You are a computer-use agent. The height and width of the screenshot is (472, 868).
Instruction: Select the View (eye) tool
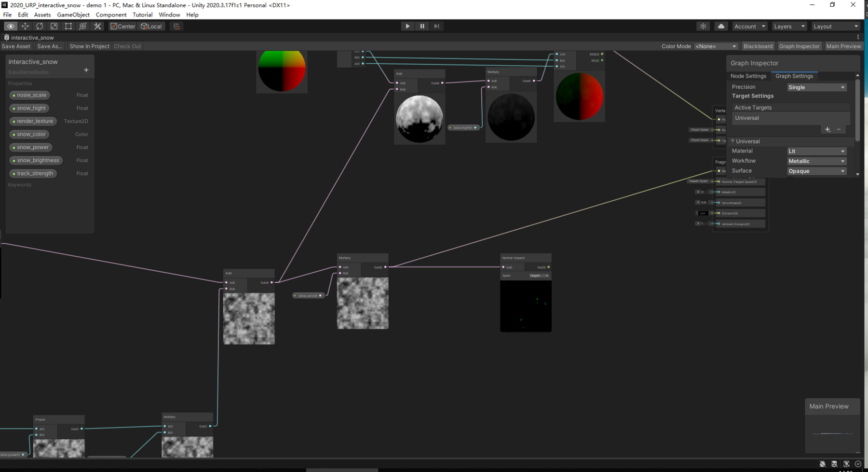point(11,27)
